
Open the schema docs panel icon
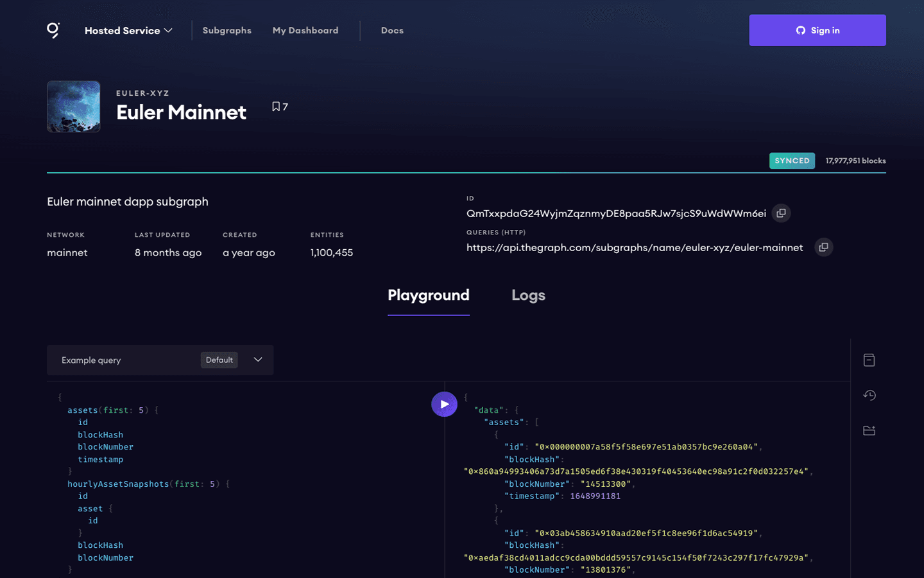click(869, 360)
